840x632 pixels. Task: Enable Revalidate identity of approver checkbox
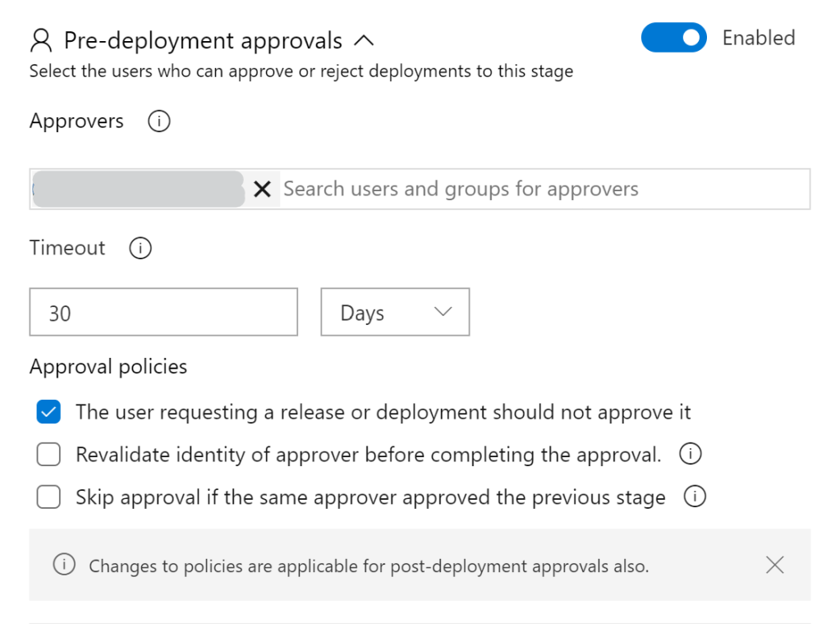click(x=48, y=455)
